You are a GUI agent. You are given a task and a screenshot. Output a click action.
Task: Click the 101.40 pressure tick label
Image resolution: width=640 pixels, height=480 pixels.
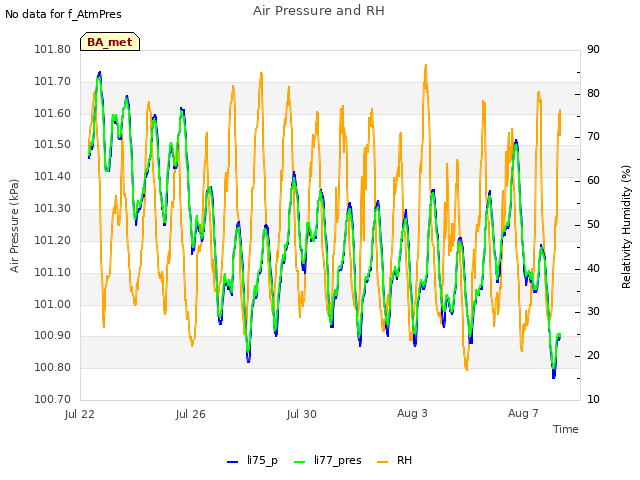53,177
